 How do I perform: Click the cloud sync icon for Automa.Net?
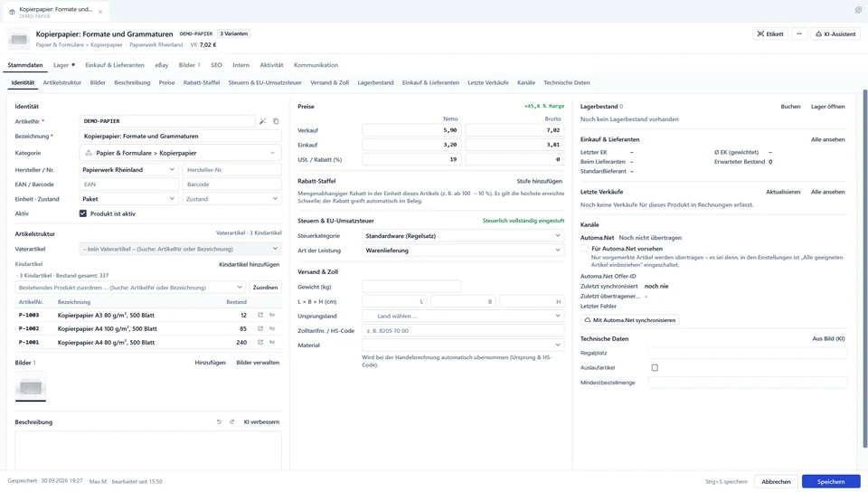(588, 320)
